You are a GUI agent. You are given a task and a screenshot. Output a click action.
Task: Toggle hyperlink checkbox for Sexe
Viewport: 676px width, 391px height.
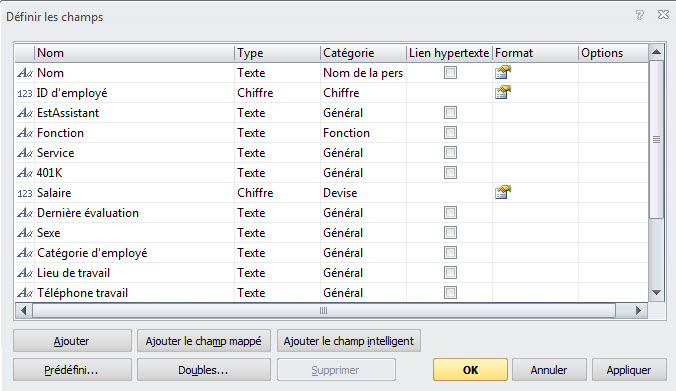tap(451, 232)
